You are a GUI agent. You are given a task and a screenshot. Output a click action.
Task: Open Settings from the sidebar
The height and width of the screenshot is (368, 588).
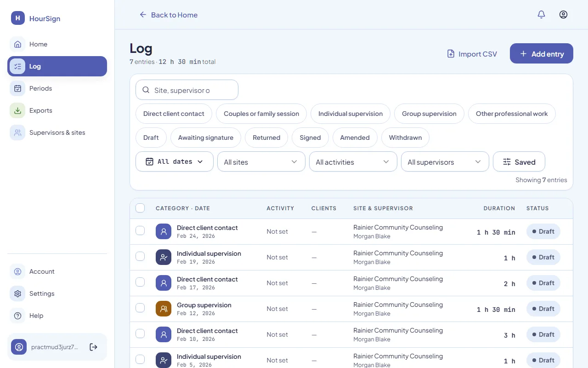[x=57, y=293]
